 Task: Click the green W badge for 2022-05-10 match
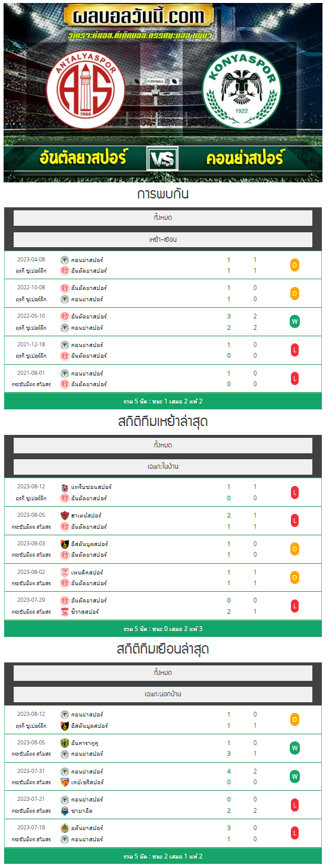(294, 322)
